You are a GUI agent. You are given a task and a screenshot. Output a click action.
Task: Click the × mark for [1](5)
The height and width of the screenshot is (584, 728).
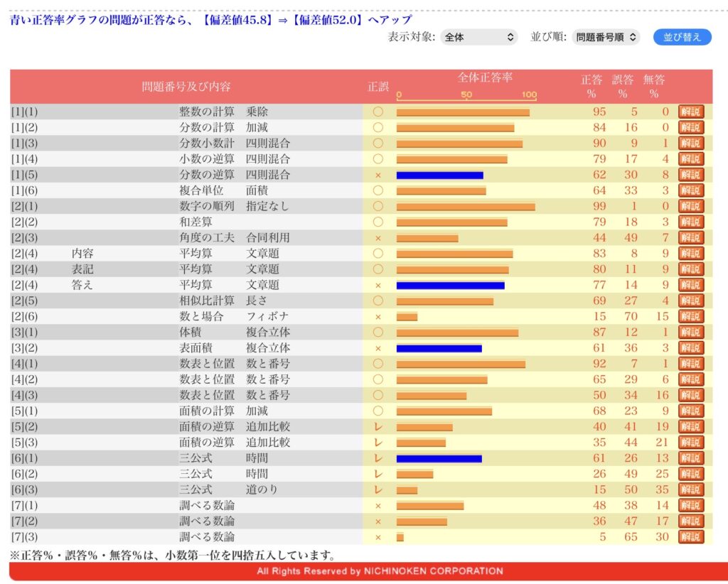coord(378,175)
